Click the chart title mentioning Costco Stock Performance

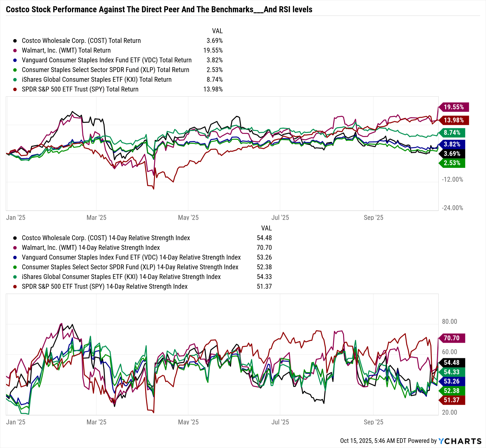coord(159,9)
